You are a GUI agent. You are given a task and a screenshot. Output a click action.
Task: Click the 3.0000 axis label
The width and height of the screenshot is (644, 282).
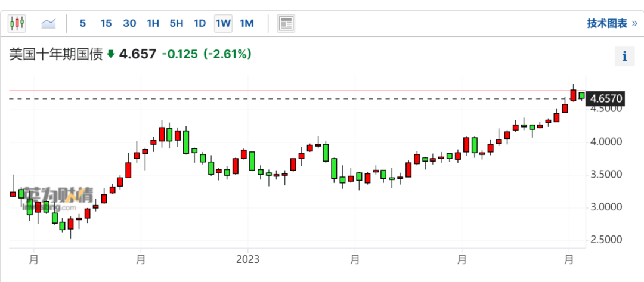tap(606, 207)
